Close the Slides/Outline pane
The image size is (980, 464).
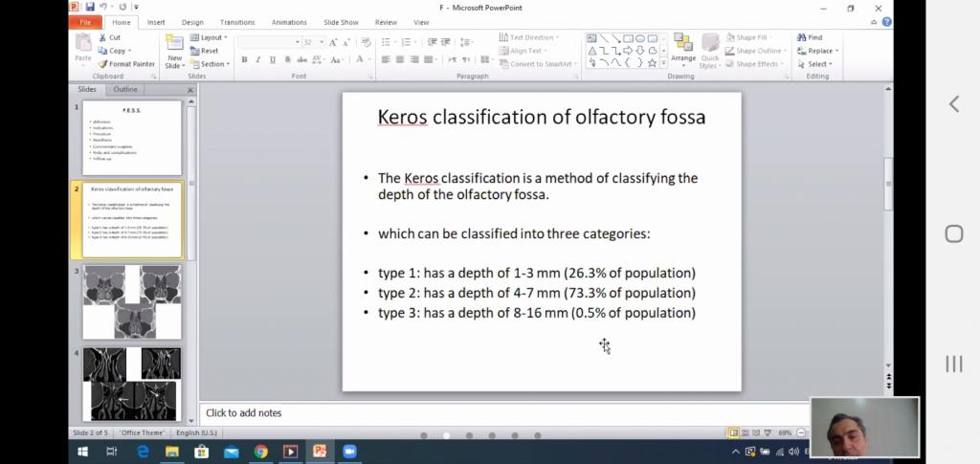click(189, 90)
